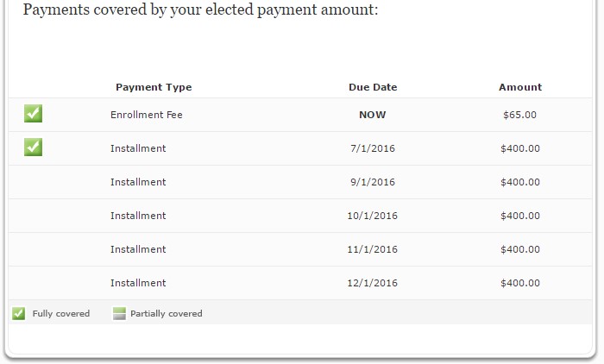Click the 11/1/2016 due date
Screen dimensions: 604x364
(373, 249)
